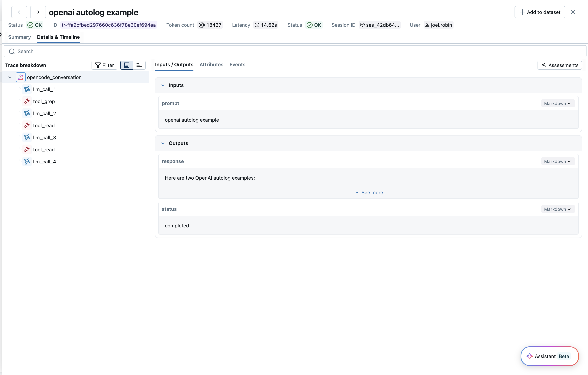Expand the response with See more
The width and height of the screenshot is (588, 375).
point(369,192)
